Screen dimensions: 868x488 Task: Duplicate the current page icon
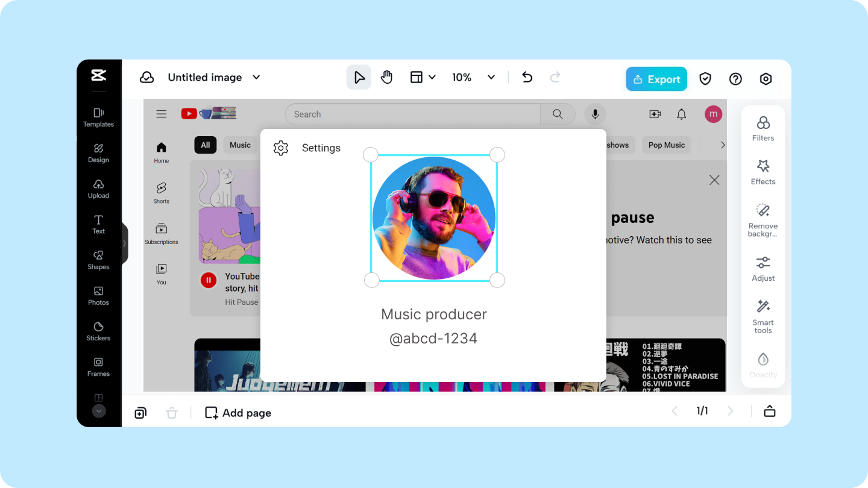tap(140, 413)
